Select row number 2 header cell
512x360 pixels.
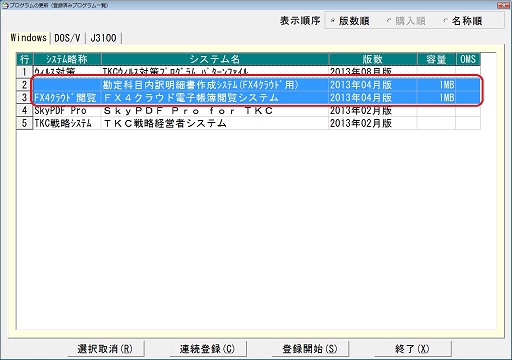[25, 84]
